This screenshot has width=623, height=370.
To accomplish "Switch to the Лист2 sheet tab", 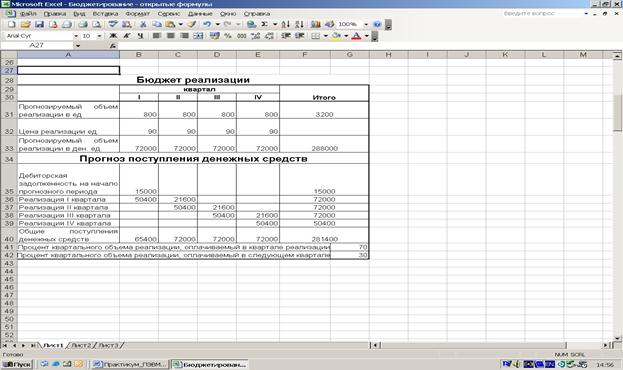I will pos(81,345).
